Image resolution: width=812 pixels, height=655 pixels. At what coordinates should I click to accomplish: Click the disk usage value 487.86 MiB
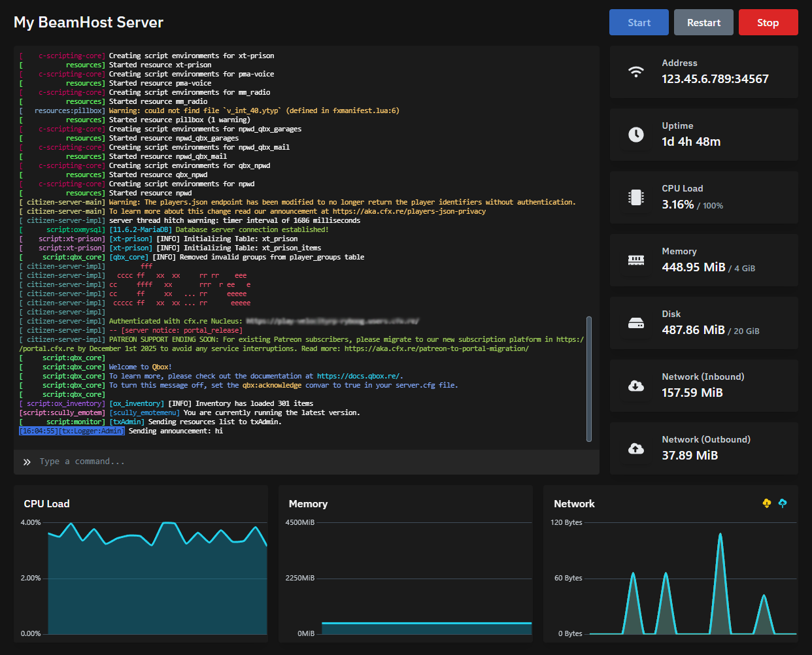click(694, 330)
